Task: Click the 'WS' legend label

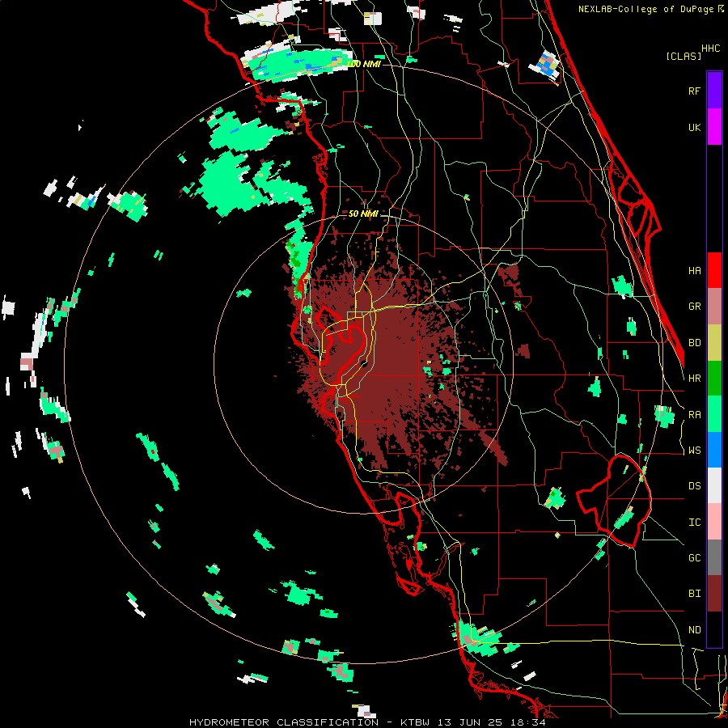Action: (x=694, y=450)
